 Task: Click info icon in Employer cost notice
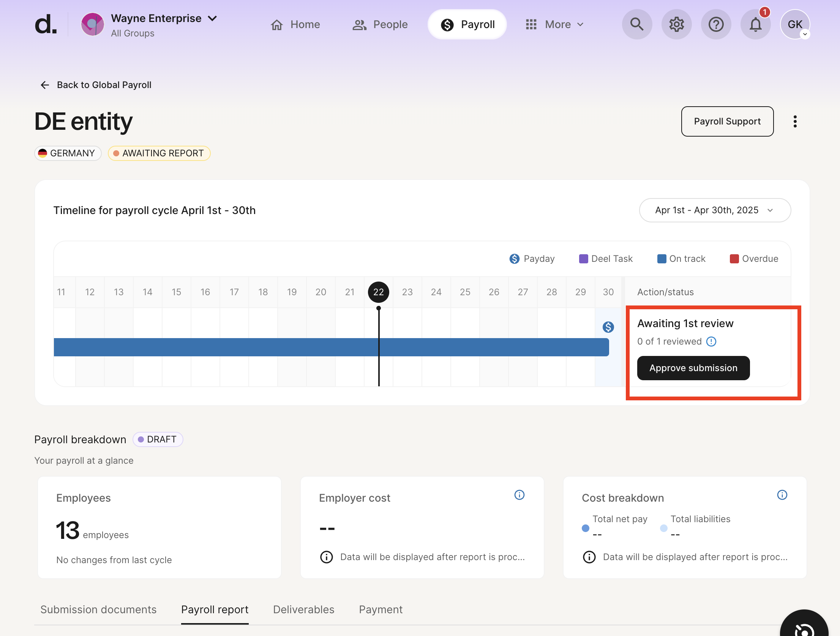[326, 557]
